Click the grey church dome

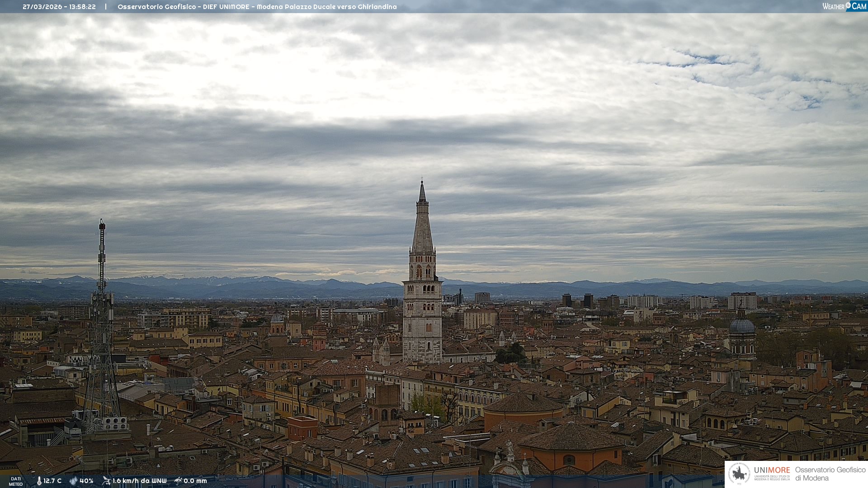[x=742, y=326]
